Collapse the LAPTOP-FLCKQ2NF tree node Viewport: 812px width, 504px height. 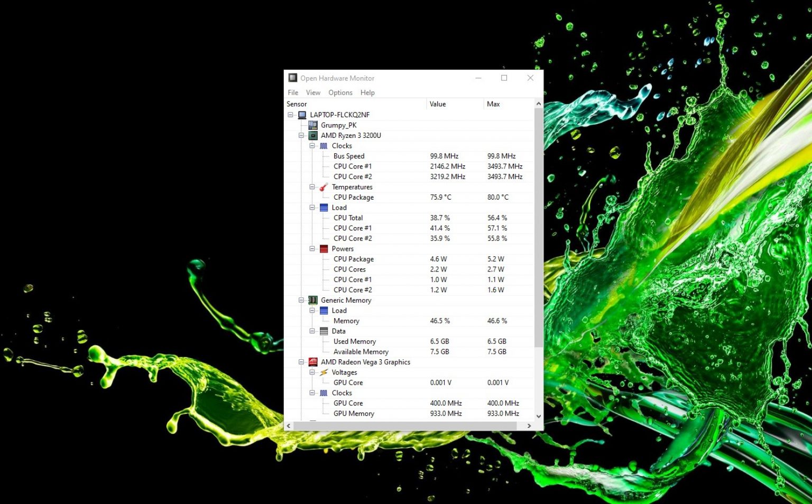(291, 115)
